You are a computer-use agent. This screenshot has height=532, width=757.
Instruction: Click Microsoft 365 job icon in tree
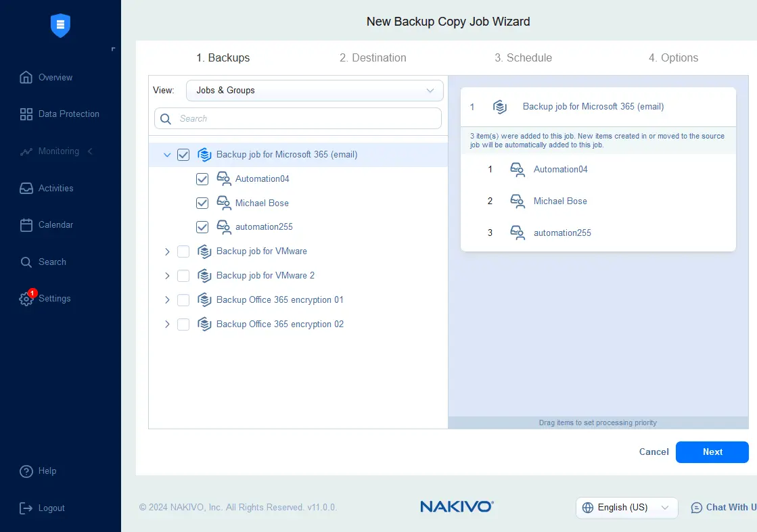coord(204,155)
